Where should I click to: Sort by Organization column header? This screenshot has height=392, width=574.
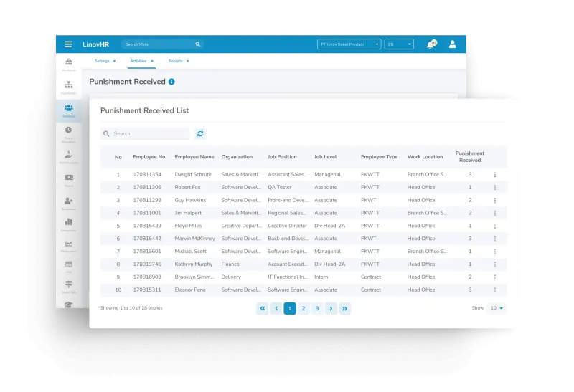pos(237,156)
